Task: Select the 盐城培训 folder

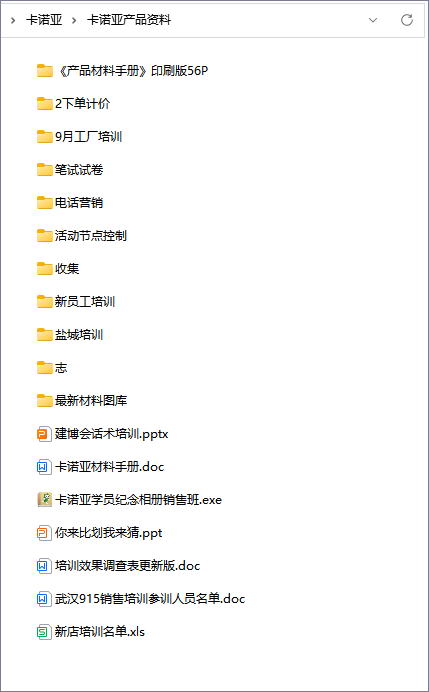Action: [x=70, y=335]
